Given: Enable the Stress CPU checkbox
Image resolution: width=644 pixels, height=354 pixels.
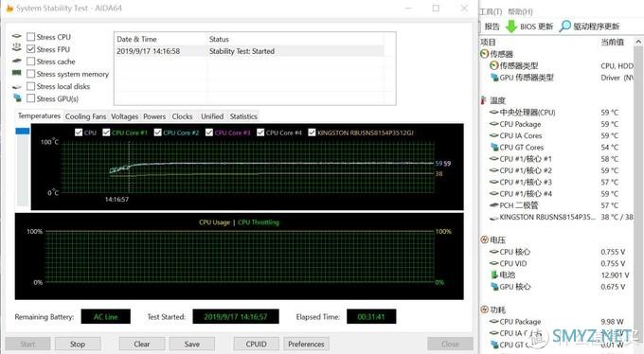Looking at the screenshot, I should 31,37.
